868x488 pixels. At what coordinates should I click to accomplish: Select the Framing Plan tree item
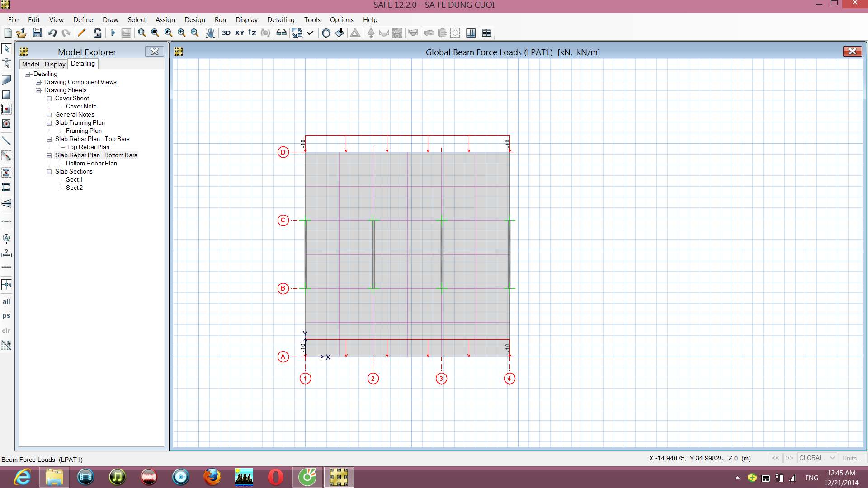tap(84, 131)
